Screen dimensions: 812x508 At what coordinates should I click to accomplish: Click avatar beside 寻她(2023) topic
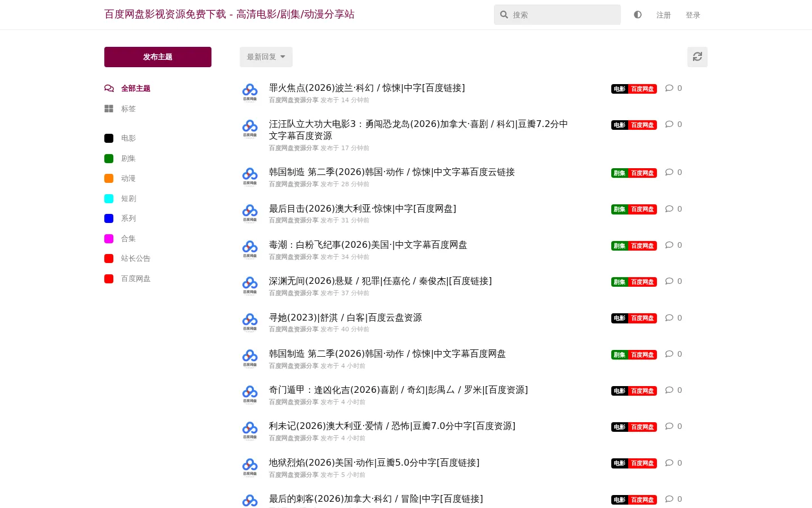250,322
